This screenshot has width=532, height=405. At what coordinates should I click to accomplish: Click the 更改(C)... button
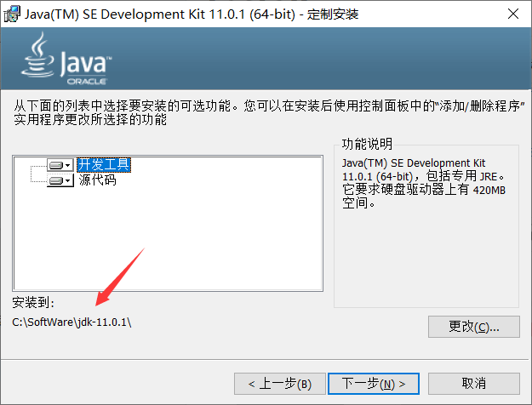coord(473,327)
